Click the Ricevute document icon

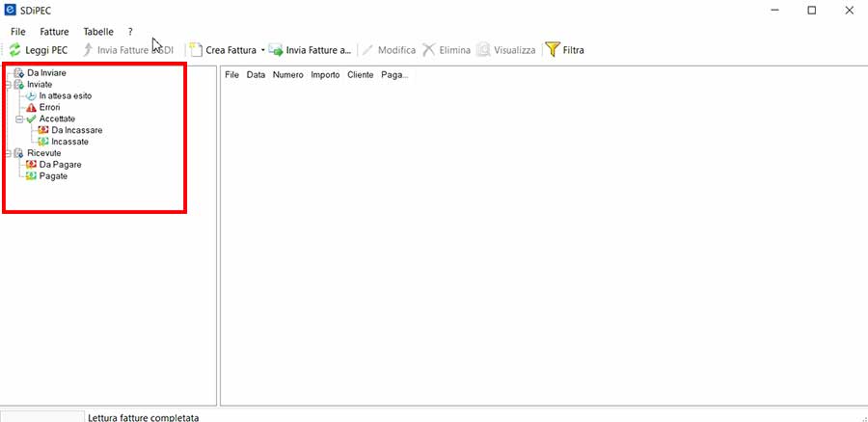point(19,153)
